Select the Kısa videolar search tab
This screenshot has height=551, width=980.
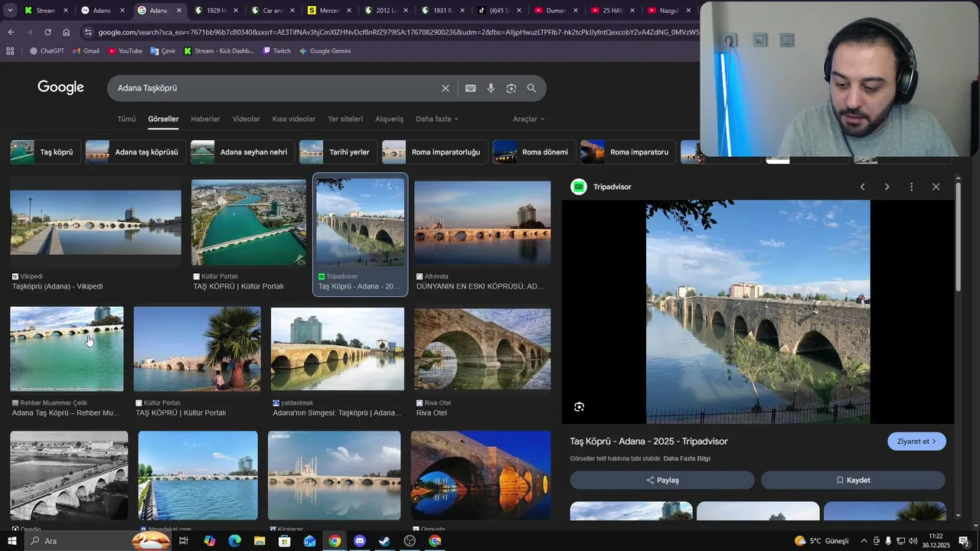pos(294,119)
